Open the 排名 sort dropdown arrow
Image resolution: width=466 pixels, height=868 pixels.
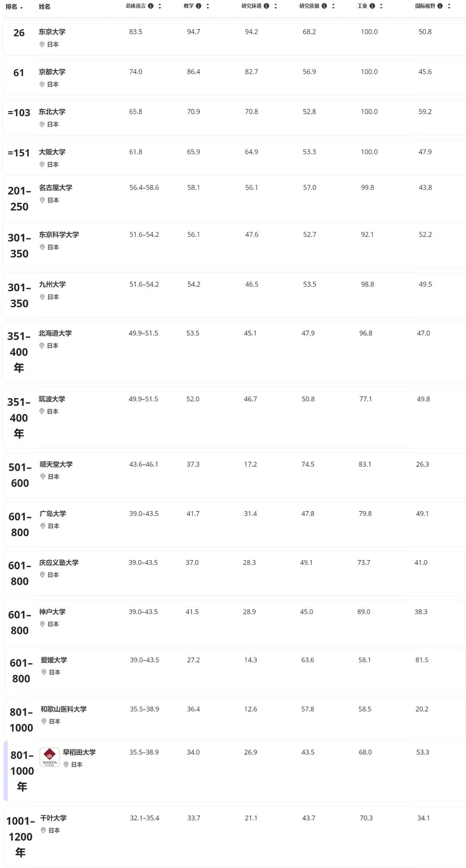(21, 8)
